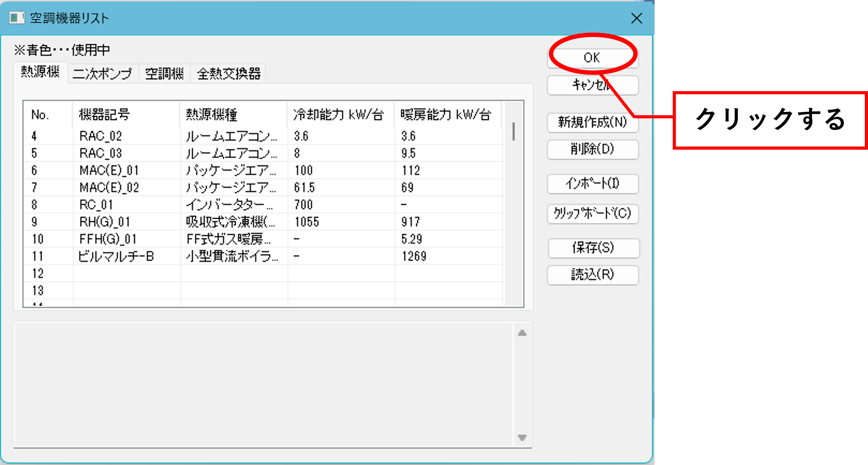Open the インポート(I) import dialog

[593, 183]
